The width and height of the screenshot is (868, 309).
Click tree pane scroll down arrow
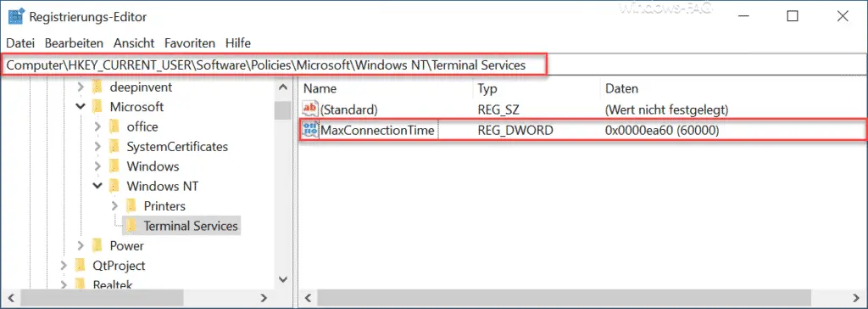point(283,280)
